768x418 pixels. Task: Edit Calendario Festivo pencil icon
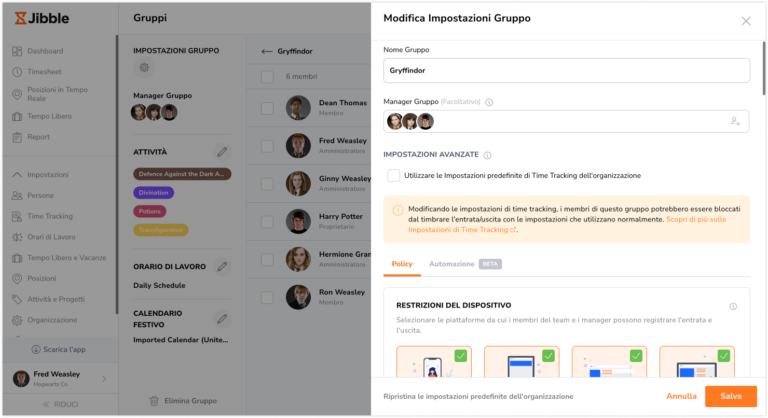[222, 319]
